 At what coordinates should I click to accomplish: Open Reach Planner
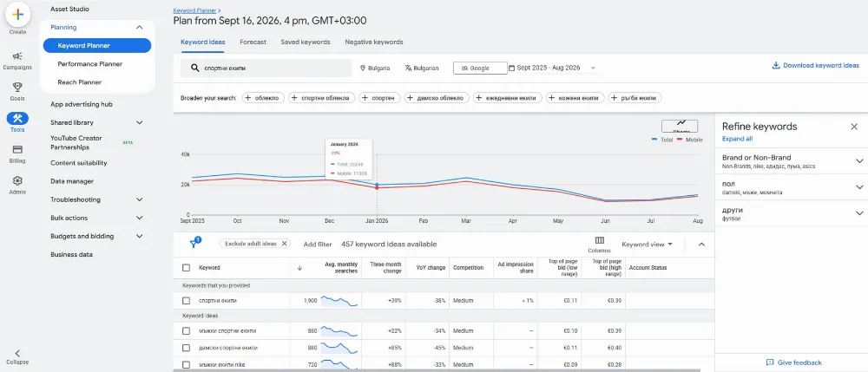[x=80, y=82]
